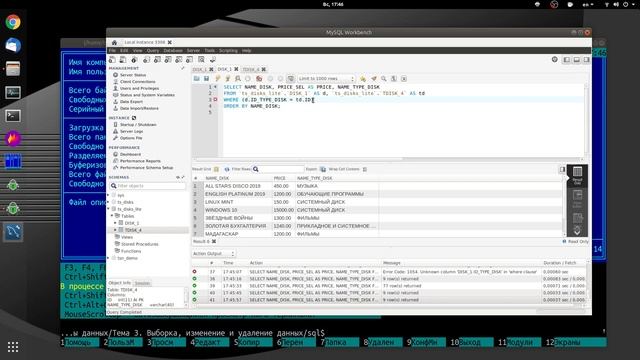The width and height of the screenshot is (640, 360).
Task: Beautify the SQL query (broom icon)
Action: [373, 79]
